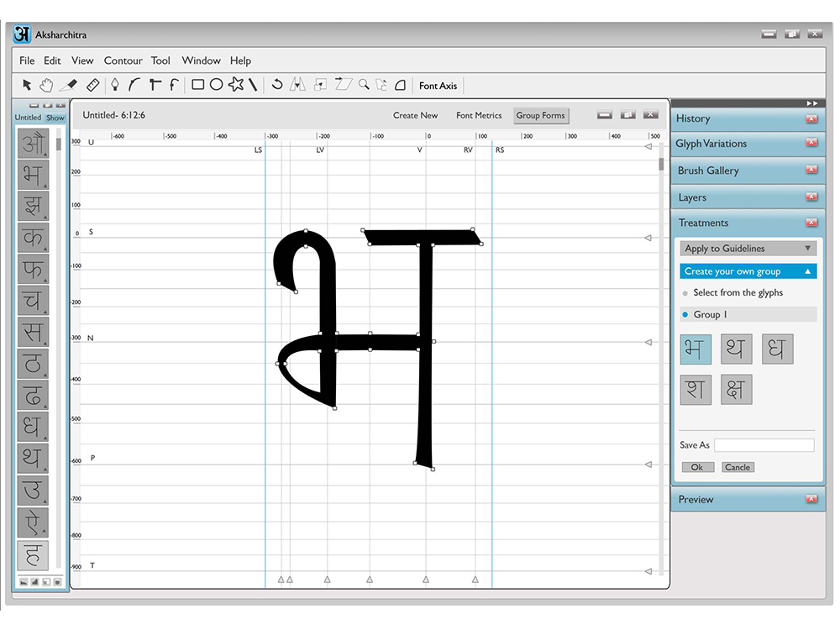Switch to the Show tab in glyph list
The width and height of the screenshot is (840, 630).
(55, 118)
